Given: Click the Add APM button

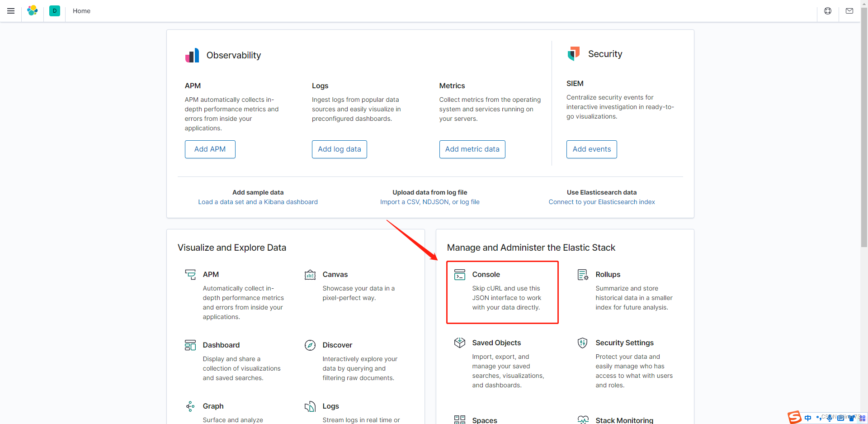Looking at the screenshot, I should click(210, 149).
